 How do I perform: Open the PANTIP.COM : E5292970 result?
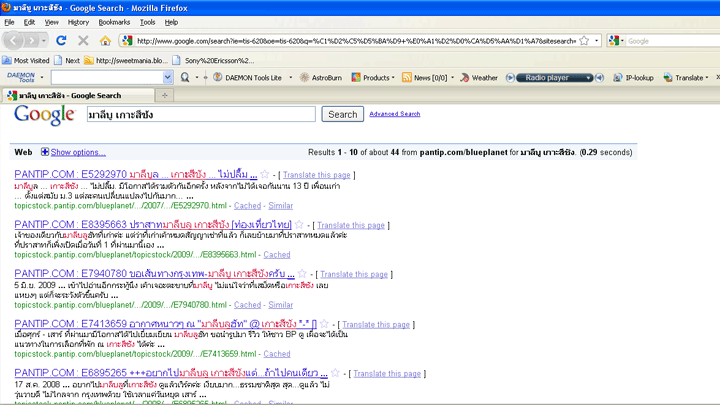click(135, 174)
